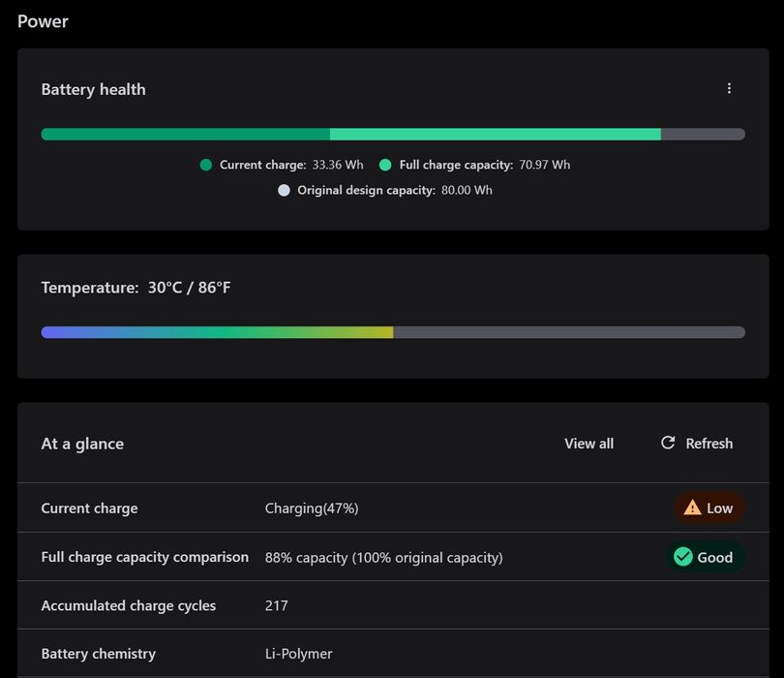
Task: Open the Battery health three-dot menu
Action: click(729, 88)
